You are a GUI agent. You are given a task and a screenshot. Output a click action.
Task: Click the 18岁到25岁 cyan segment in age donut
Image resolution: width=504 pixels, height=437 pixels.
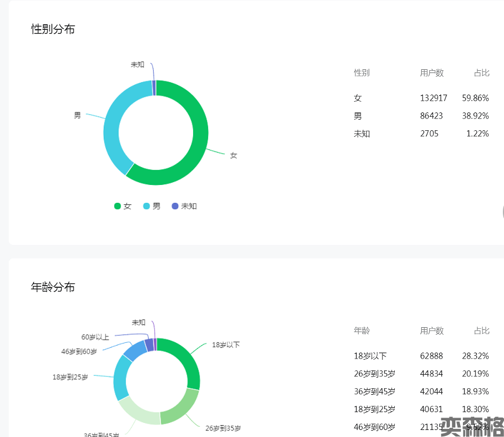(x=121, y=377)
